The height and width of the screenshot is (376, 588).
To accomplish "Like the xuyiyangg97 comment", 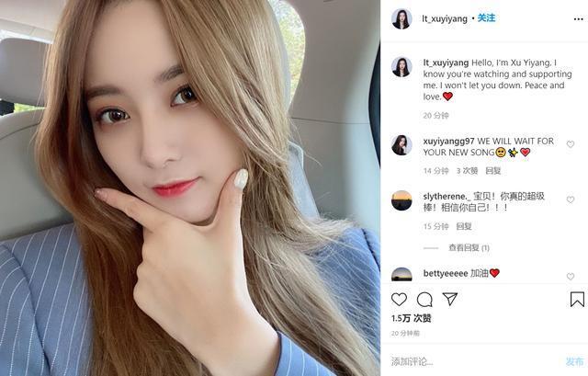I will (x=571, y=144).
